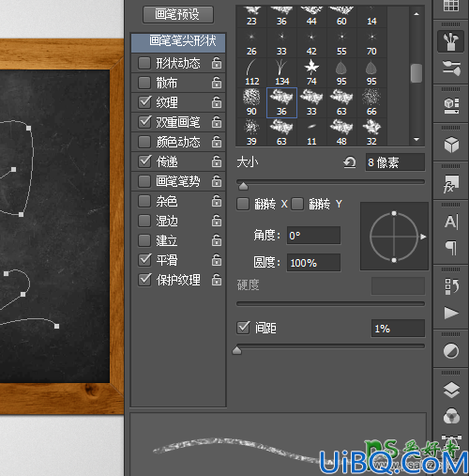This screenshot has width=469, height=476.
Task: Click the 大小 value field
Action: [395, 162]
